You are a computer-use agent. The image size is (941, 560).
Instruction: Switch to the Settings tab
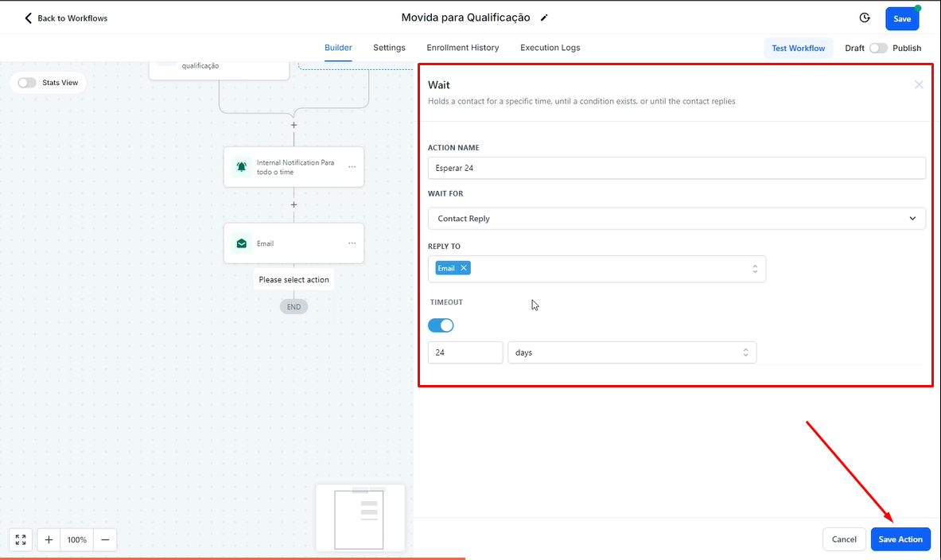pos(389,48)
